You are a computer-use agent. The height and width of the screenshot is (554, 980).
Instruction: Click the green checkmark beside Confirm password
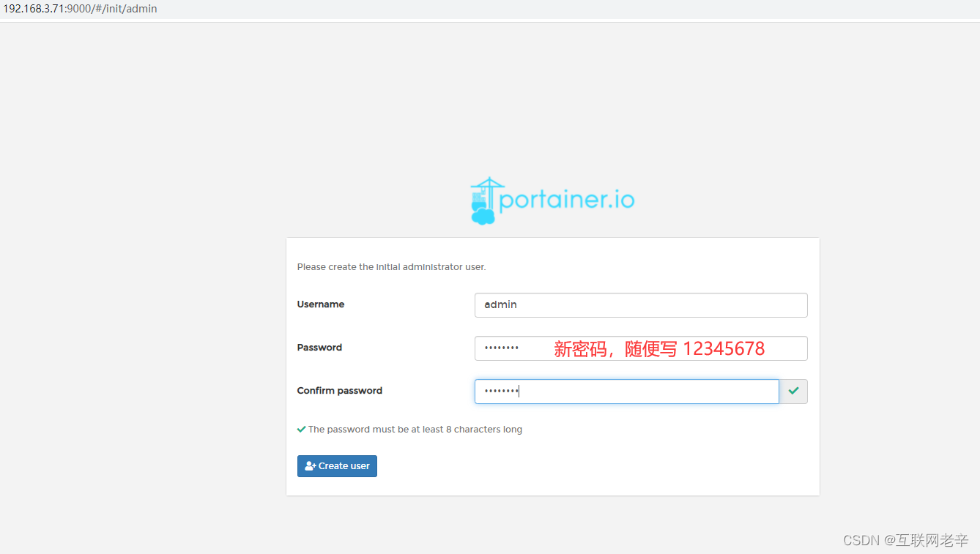pos(793,392)
